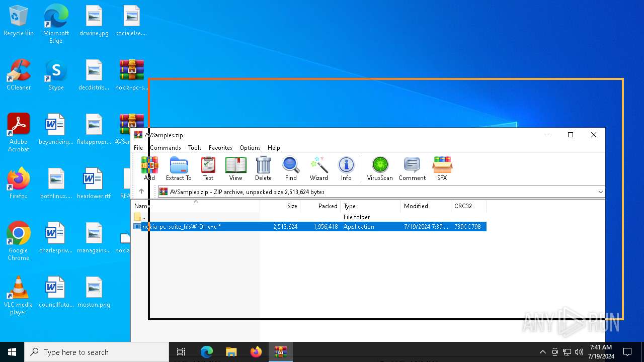This screenshot has width=644, height=362.
Task: Run the Test archive tool
Action: (x=208, y=168)
